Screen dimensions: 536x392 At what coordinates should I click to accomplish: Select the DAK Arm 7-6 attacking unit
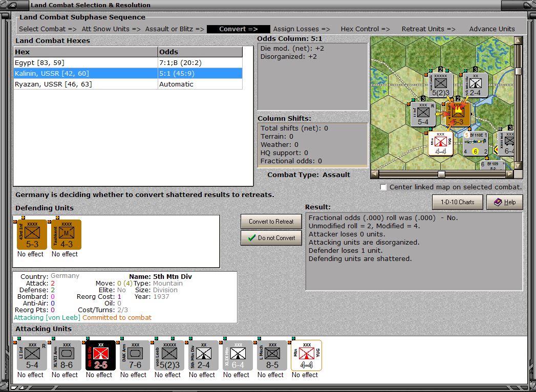coord(135,356)
